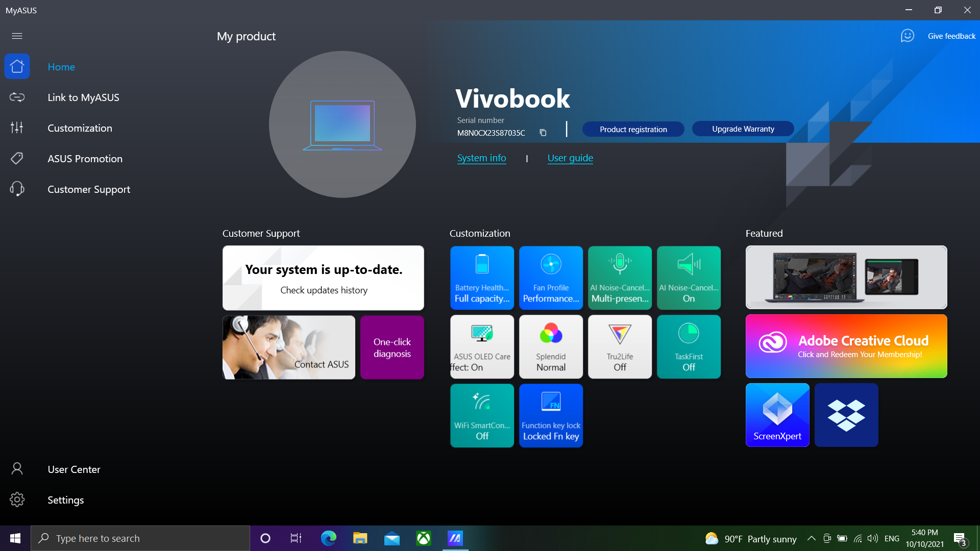Open notification center icon
This screenshot has width=980, height=551.
point(960,539)
